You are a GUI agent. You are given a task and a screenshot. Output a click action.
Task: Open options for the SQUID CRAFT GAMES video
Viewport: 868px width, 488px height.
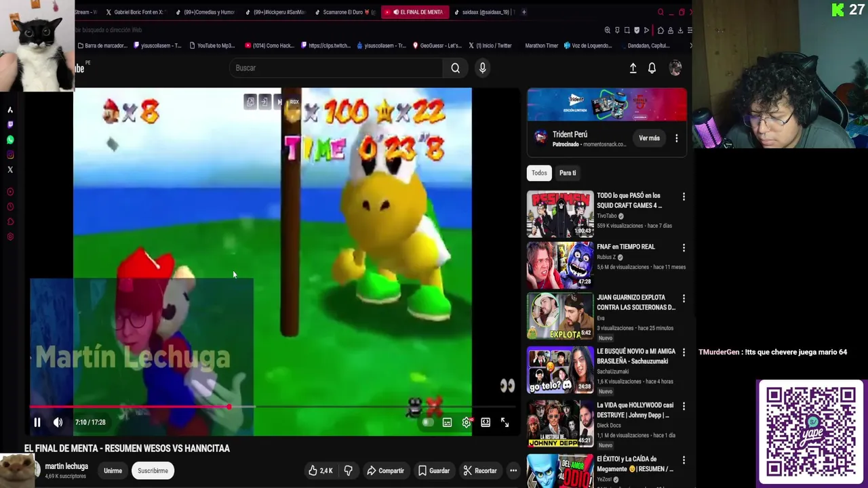pos(684,197)
